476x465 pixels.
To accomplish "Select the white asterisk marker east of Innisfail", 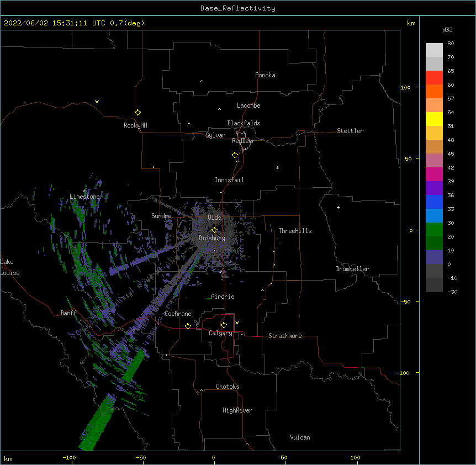I will (277, 167).
